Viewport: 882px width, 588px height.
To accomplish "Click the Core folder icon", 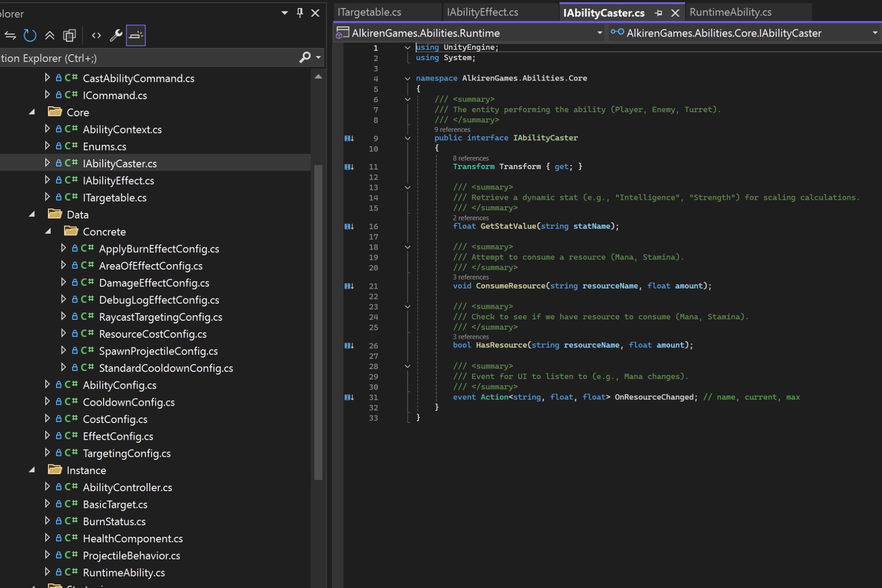I will click(x=55, y=111).
